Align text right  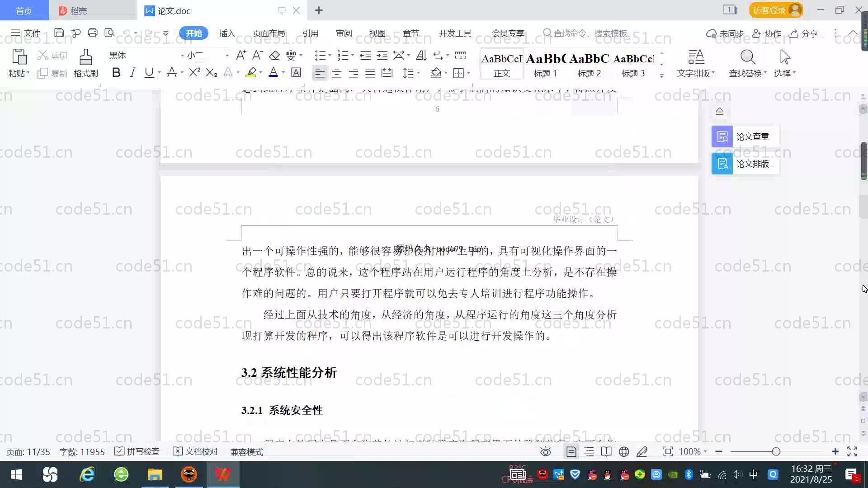pos(354,73)
